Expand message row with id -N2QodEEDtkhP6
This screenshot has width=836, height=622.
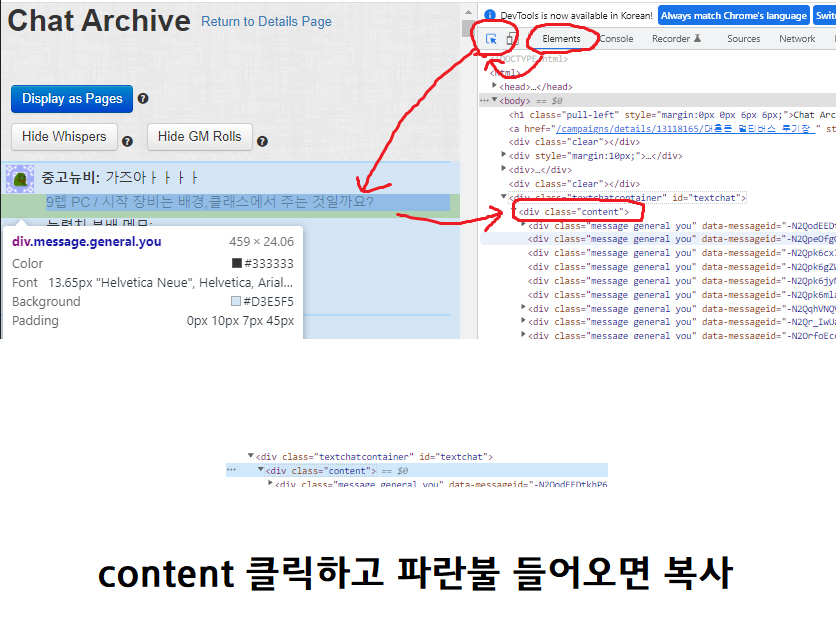[x=270, y=483]
